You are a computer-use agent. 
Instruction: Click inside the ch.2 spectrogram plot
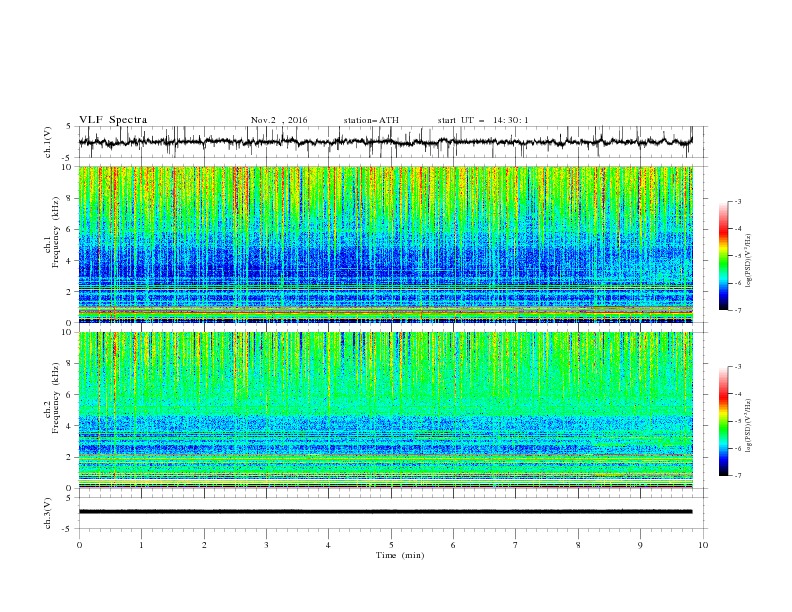(x=385, y=410)
